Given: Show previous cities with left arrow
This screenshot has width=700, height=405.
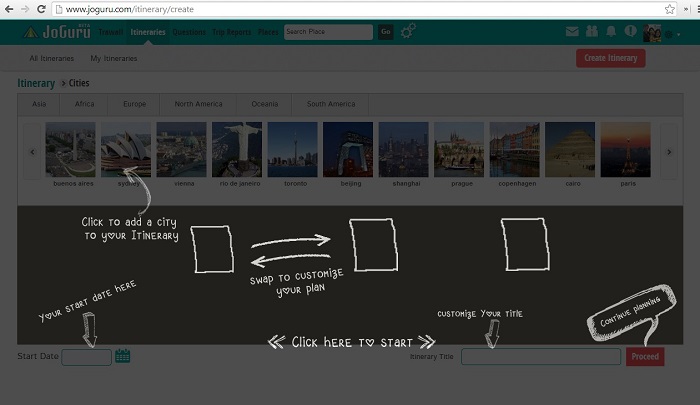Looking at the screenshot, I should click(32, 152).
